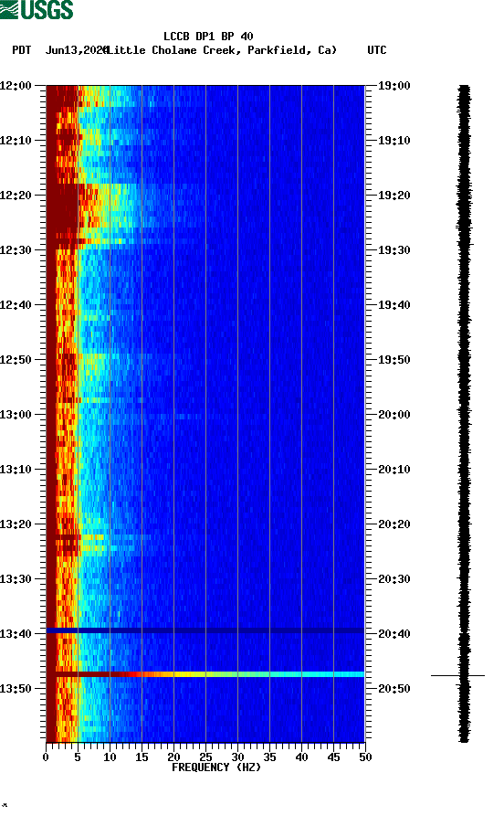The image size is (504, 815).
Task: Click the 19:30 UTC time label
Action: tap(394, 250)
